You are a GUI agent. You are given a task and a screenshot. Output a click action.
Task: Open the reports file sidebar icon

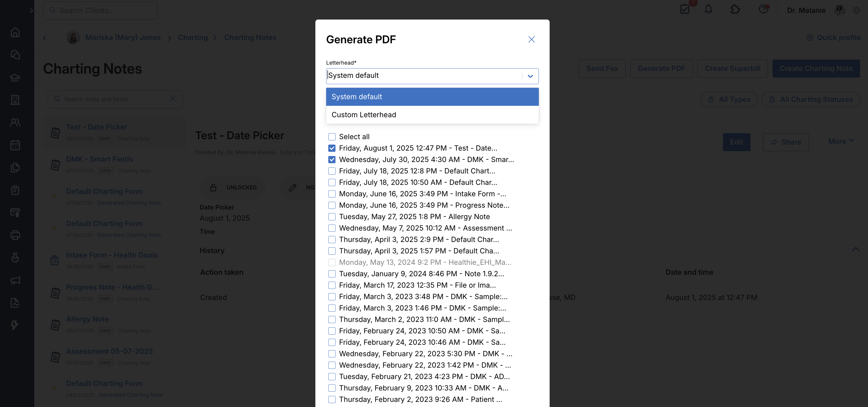[15, 303]
